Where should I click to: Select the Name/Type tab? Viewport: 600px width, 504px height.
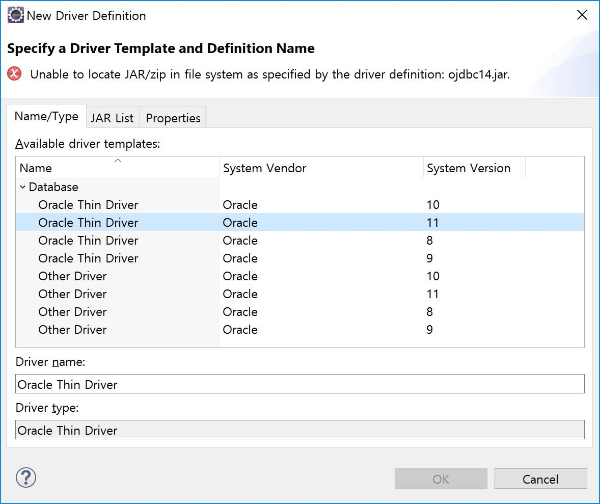point(46,116)
